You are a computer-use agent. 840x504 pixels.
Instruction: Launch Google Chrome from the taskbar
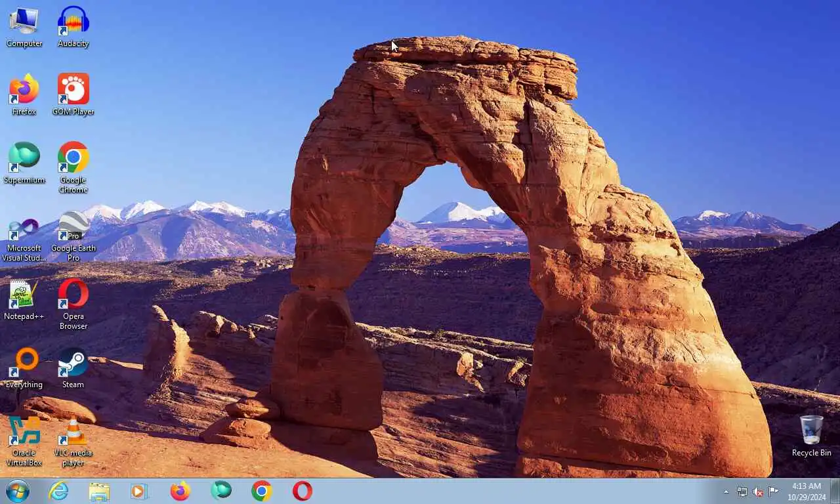coord(262,491)
